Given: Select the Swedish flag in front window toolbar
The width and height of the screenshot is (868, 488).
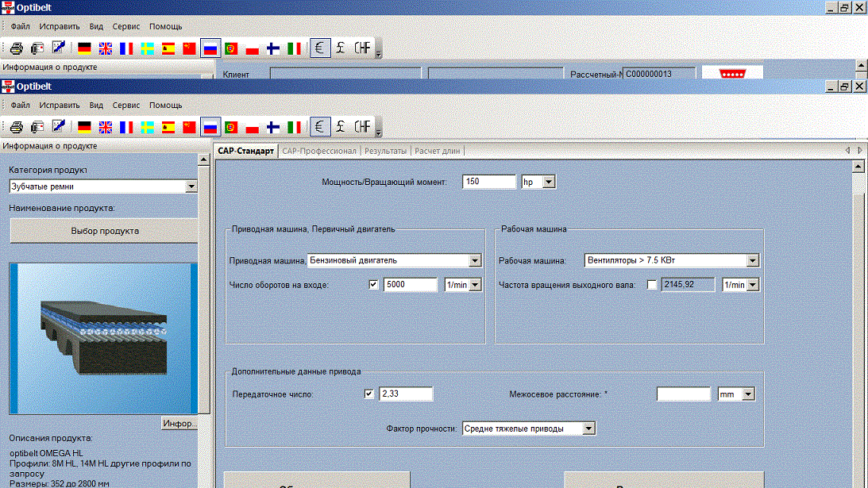Looking at the screenshot, I should pos(147,127).
